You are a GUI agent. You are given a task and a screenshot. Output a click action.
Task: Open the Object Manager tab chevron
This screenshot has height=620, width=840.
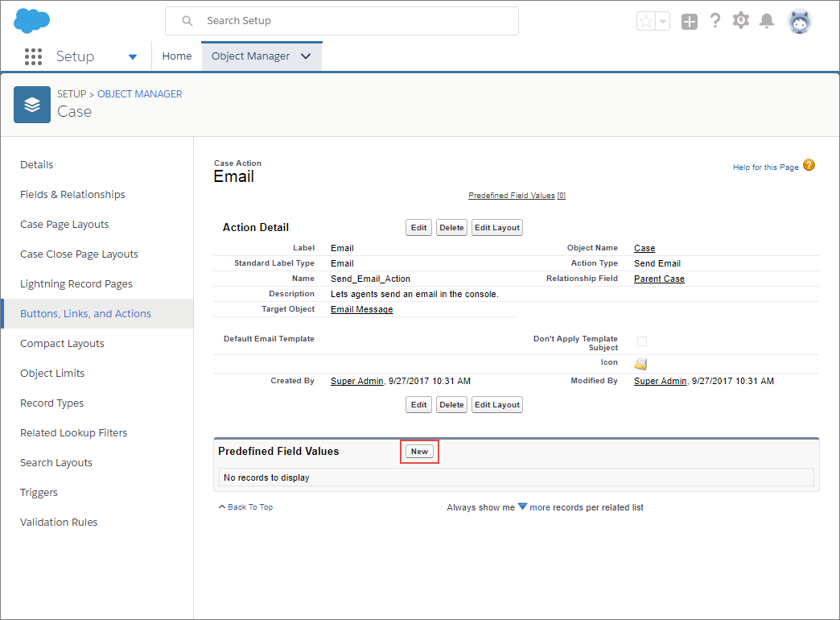[306, 56]
